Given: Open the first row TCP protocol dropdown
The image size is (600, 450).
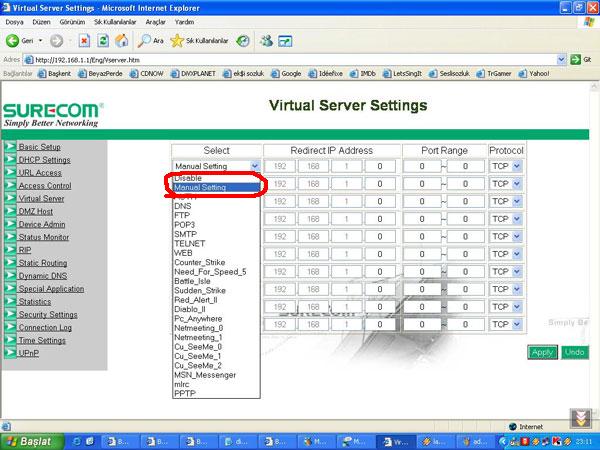Looking at the screenshot, I should 517,166.
